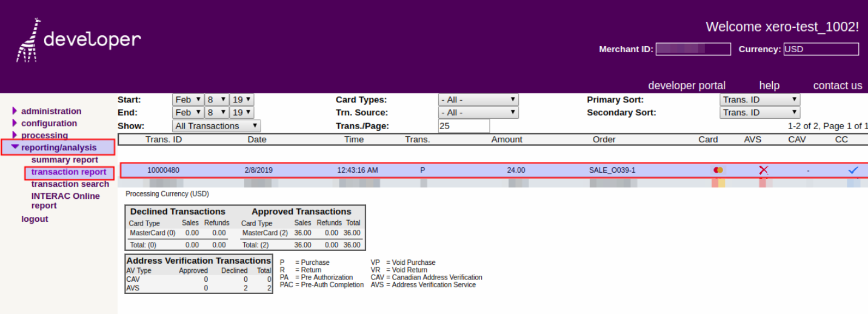Click the MasterCard icon in transaction row
Screen dimensions: 868x314
718,170
